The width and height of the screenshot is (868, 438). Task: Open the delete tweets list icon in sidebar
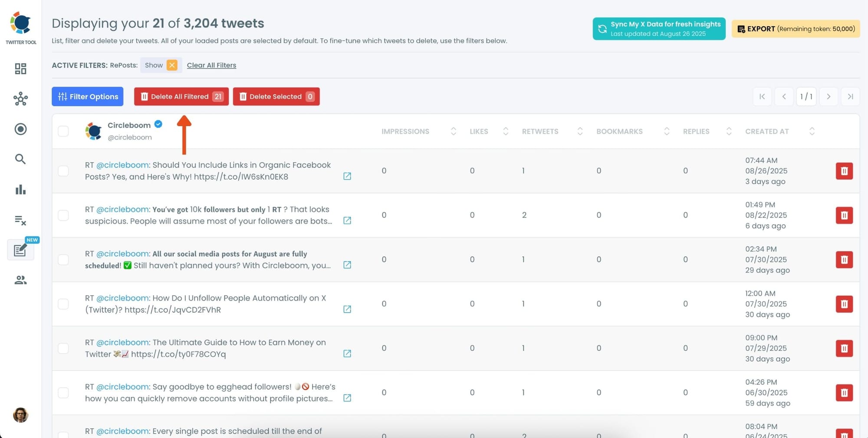click(x=20, y=220)
